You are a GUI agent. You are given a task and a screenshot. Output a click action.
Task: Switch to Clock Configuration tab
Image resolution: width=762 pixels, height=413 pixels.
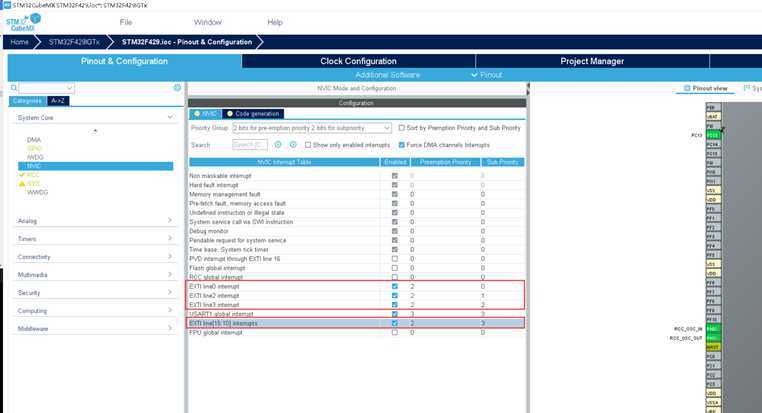(358, 61)
